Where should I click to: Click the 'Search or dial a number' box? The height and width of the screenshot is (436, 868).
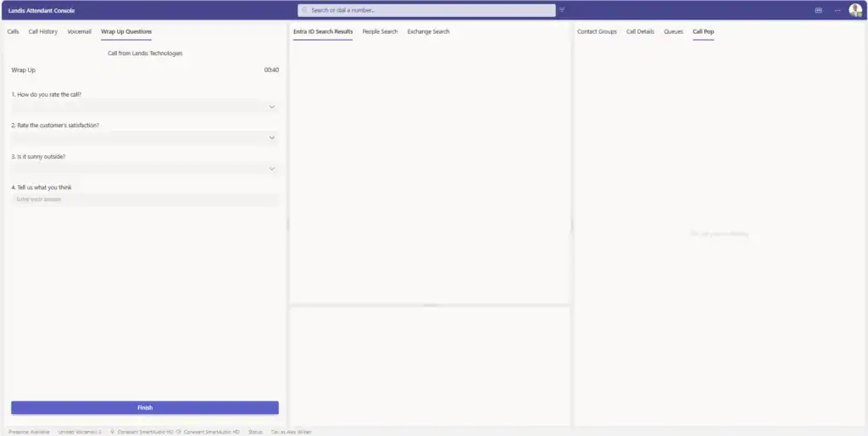coord(428,10)
